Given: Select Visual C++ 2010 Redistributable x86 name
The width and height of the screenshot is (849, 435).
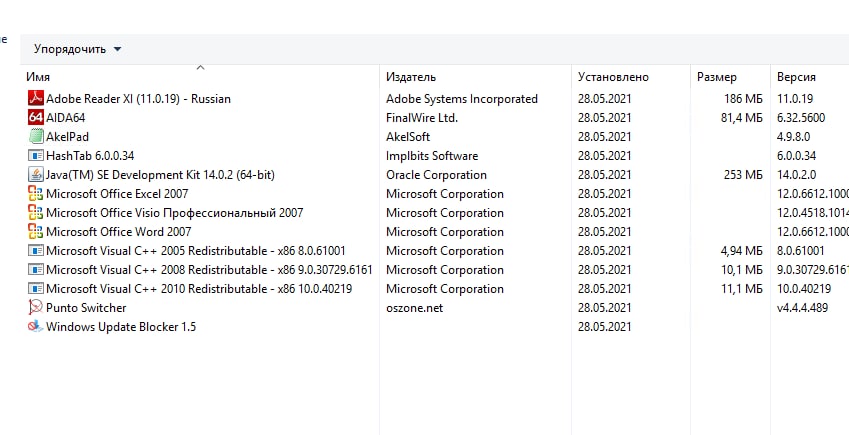Looking at the screenshot, I should (x=199, y=288).
